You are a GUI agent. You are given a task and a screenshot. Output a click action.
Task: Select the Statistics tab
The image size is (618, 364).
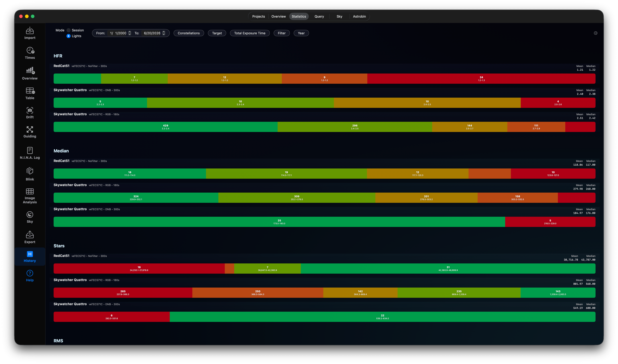coord(299,16)
